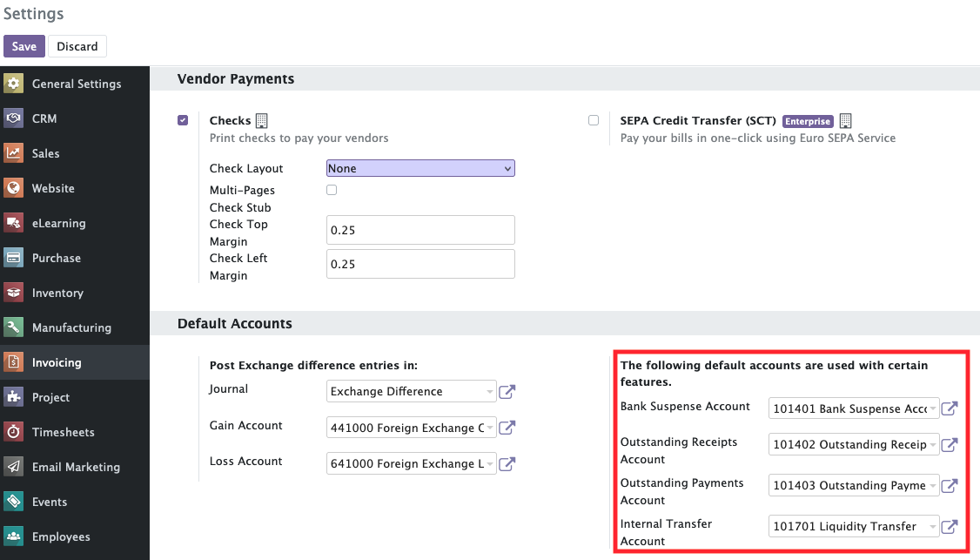This screenshot has height=560, width=980.
Task: Click the Check Layout label
Action: (x=246, y=168)
